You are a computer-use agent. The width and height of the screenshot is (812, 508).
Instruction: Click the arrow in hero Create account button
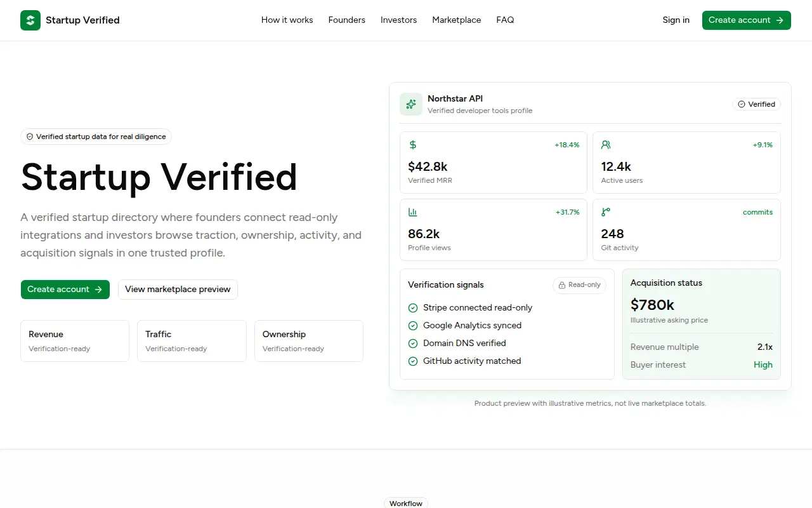pos(98,290)
